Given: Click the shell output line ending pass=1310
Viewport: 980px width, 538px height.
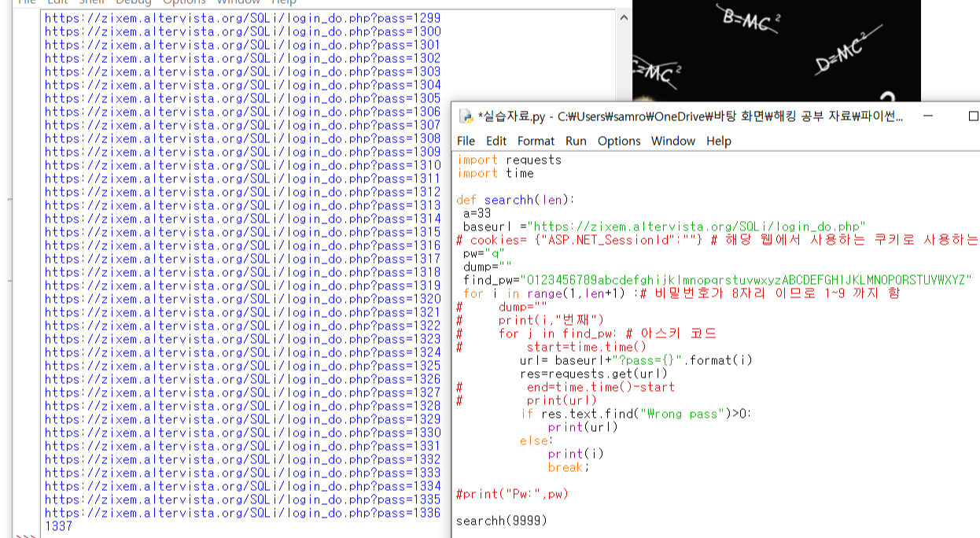Looking at the screenshot, I should coord(242,164).
